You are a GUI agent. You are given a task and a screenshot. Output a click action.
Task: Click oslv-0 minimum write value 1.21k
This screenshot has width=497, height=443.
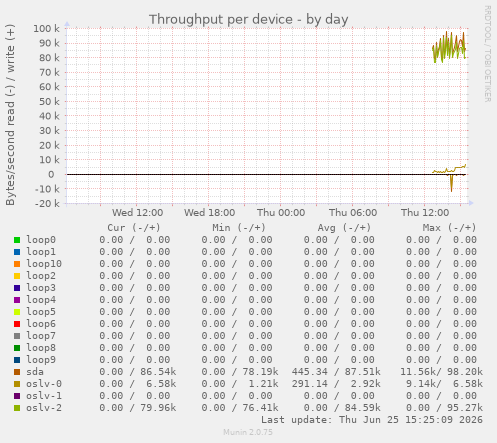click(x=263, y=384)
